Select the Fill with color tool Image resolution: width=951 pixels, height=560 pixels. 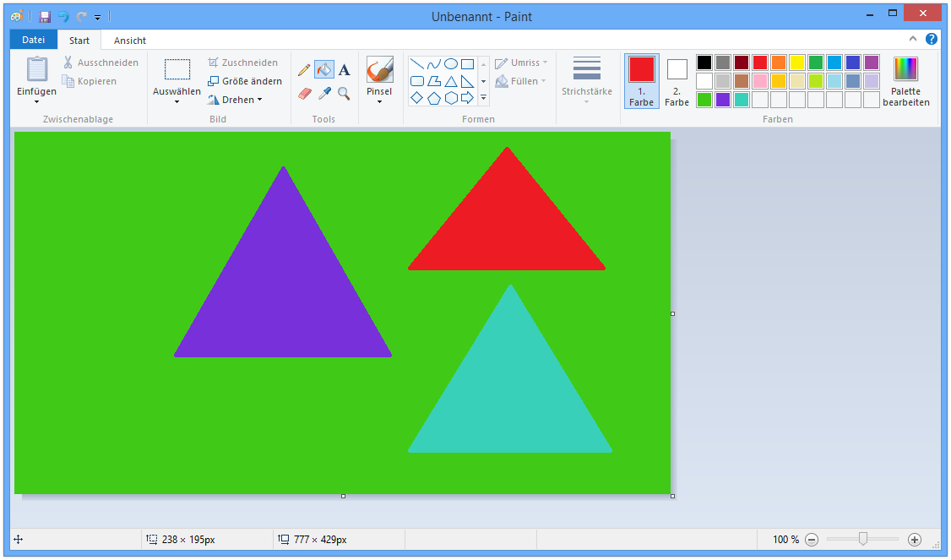click(x=324, y=69)
